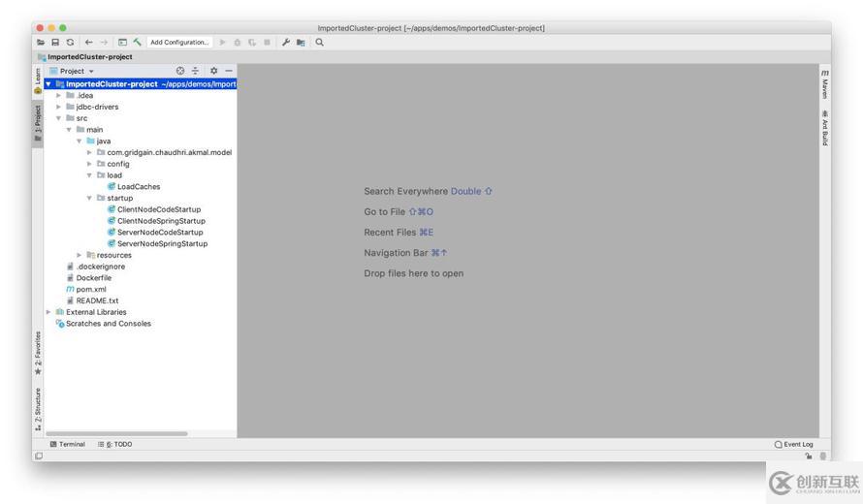The height and width of the screenshot is (504, 863).
Task: Expand the .idea folder
Action: tap(58, 96)
